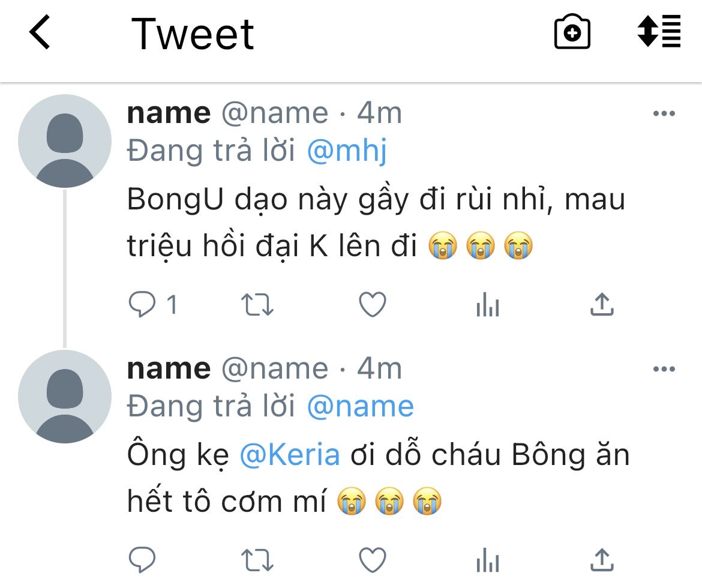Like the first tweet about BongU
Viewport: 702px width, 588px height.
372,305
